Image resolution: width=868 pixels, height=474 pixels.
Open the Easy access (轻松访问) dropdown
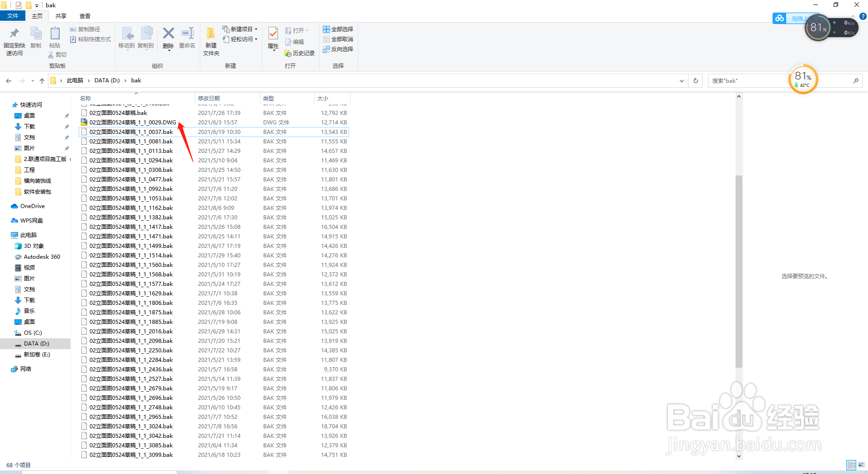point(240,39)
